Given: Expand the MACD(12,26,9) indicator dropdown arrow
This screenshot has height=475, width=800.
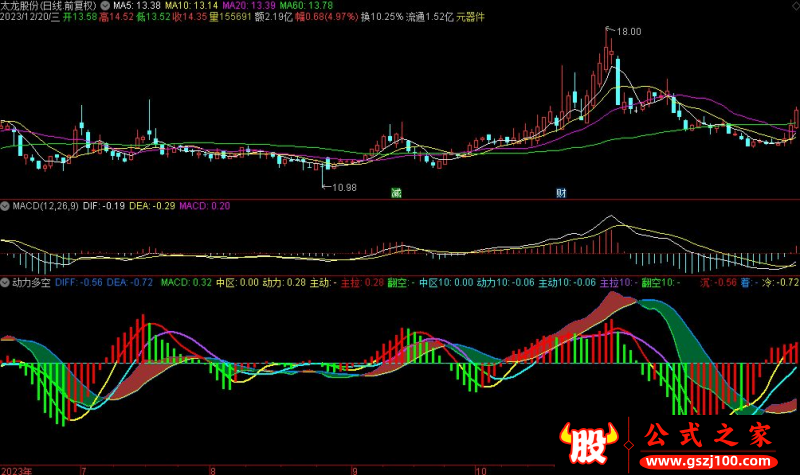Looking at the screenshot, I should tap(5, 206).
